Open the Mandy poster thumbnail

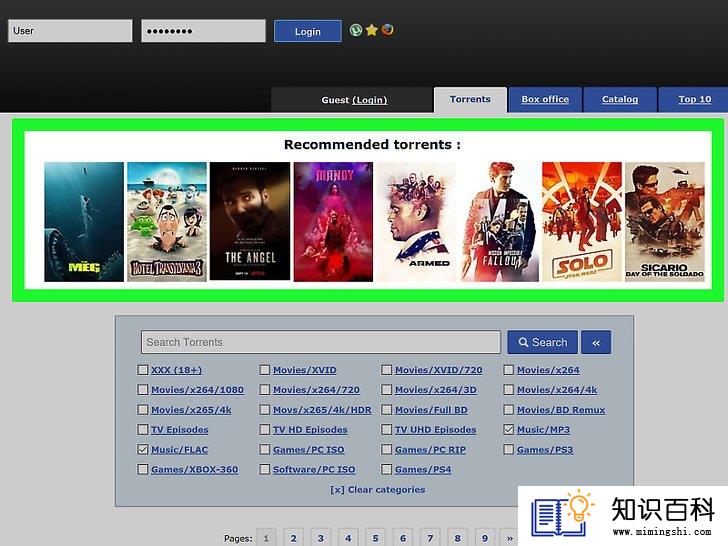coord(333,221)
